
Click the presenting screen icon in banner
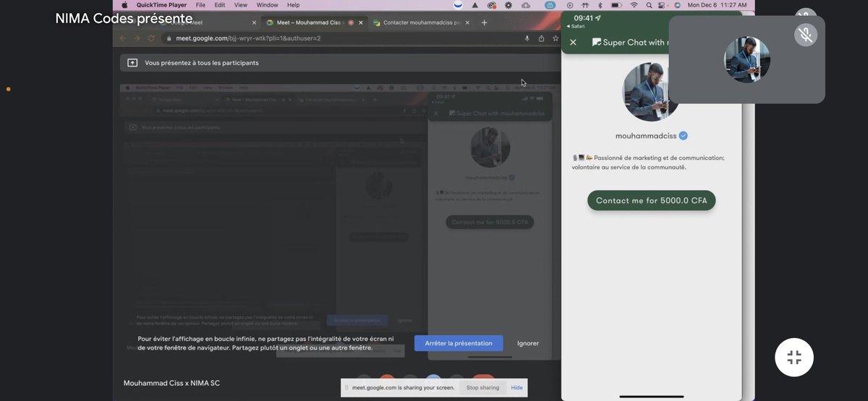click(132, 63)
